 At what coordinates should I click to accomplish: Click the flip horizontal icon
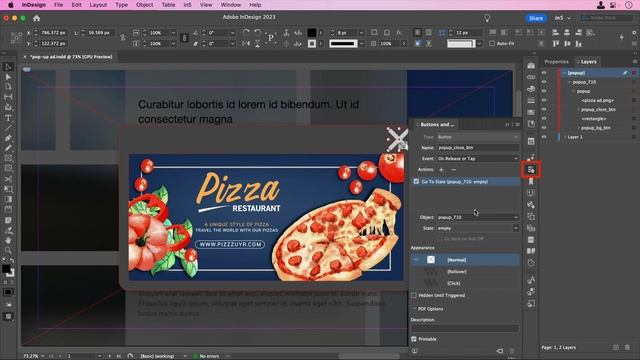coord(246,44)
